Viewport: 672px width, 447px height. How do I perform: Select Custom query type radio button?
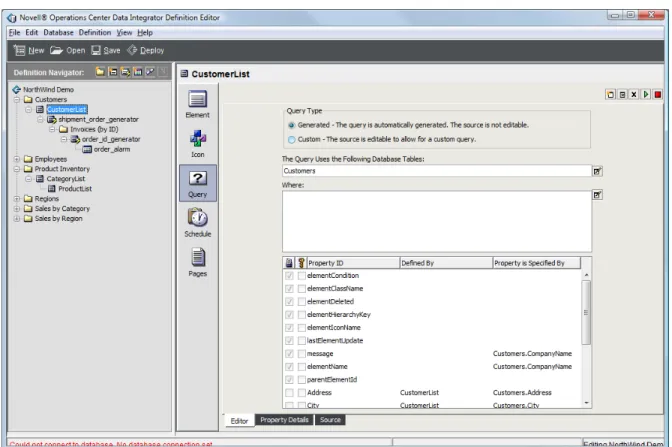(291, 139)
